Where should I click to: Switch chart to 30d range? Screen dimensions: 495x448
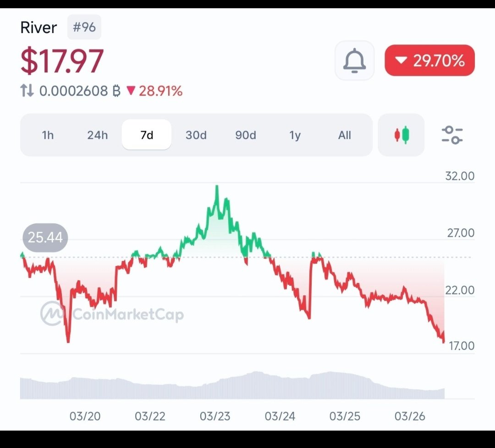[x=196, y=135]
